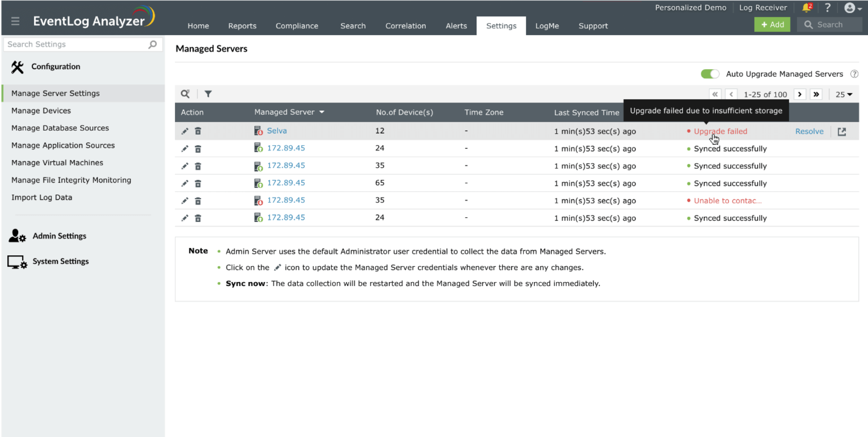Expand the Configuration section

tap(45, 67)
